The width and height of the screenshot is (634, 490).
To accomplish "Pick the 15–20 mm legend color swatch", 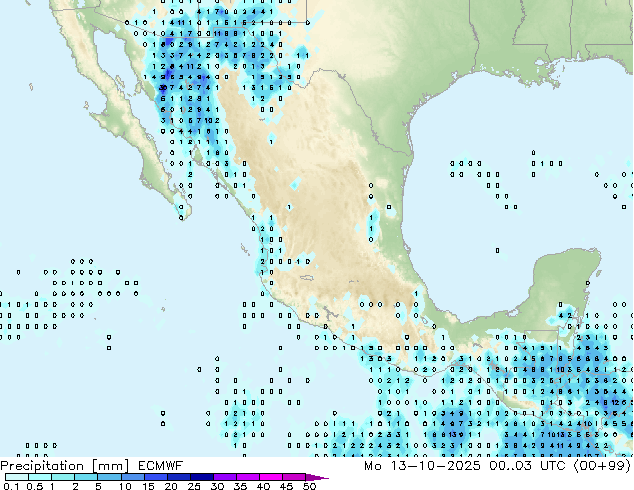I will [155, 477].
